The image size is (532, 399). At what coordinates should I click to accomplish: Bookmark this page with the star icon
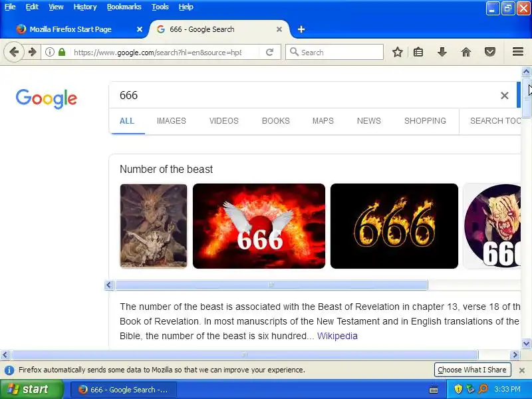click(397, 52)
